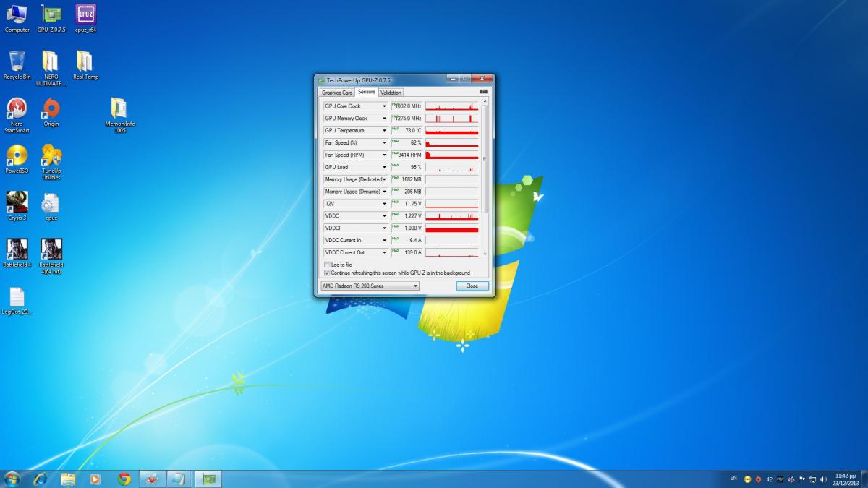Launch TuneUp Utilities
The image size is (868, 488).
tap(51, 162)
